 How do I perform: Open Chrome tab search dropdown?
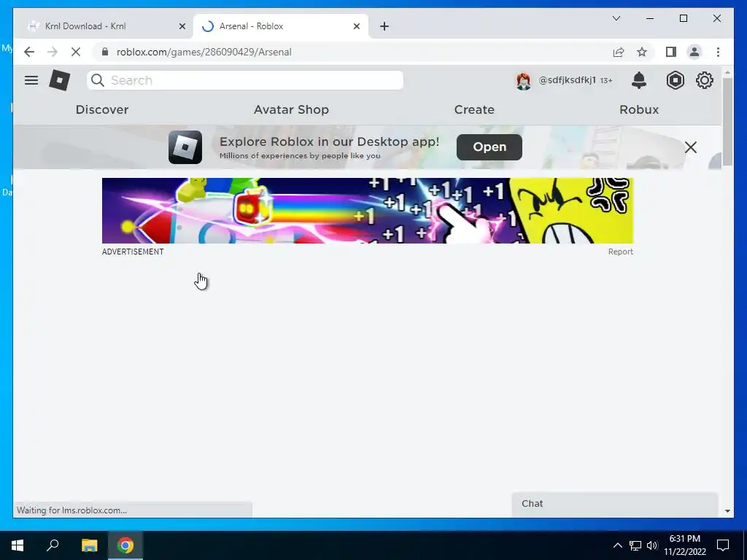click(616, 18)
